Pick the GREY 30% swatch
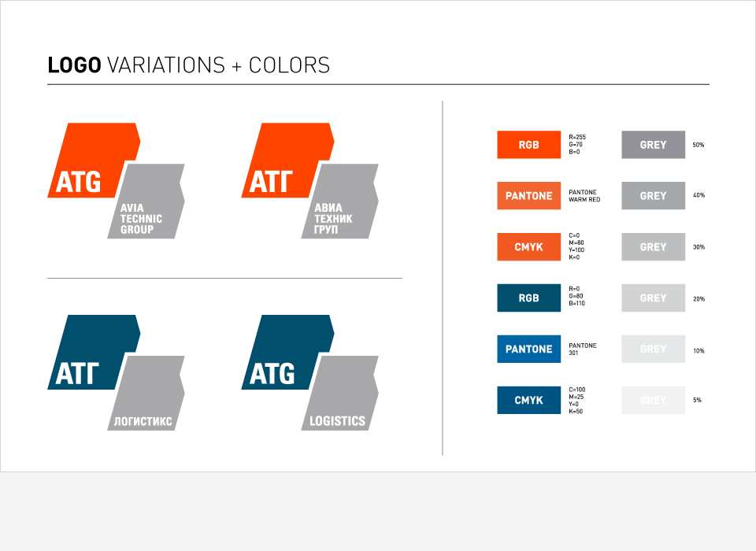Viewport: 756px width, 551px height. click(654, 247)
